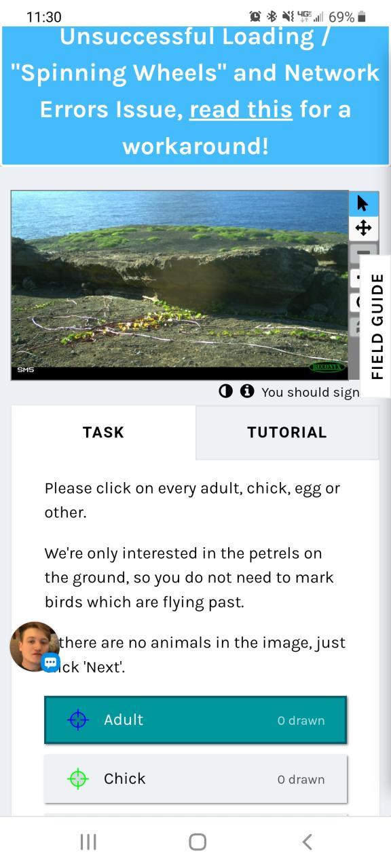Click the petrel colony camera image

pyautogui.click(x=179, y=285)
